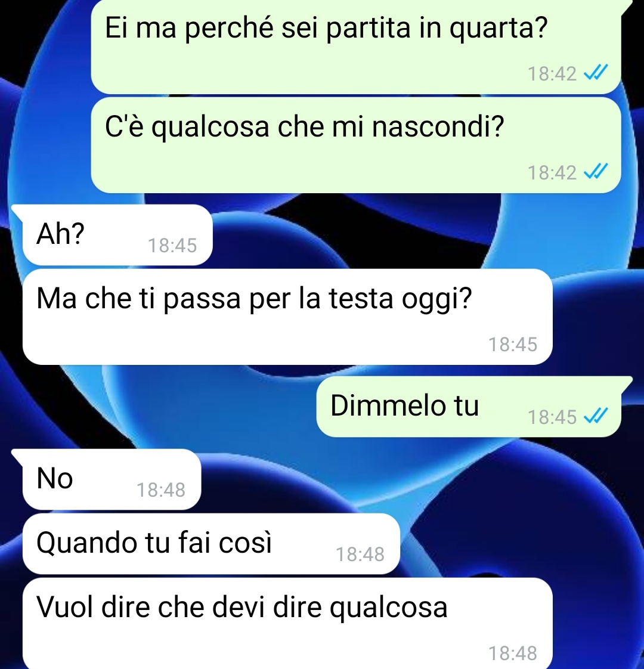Select the 'Ei ma perché sei partita in quarta?' message
The height and width of the screenshot is (669, 644).
coord(355,46)
